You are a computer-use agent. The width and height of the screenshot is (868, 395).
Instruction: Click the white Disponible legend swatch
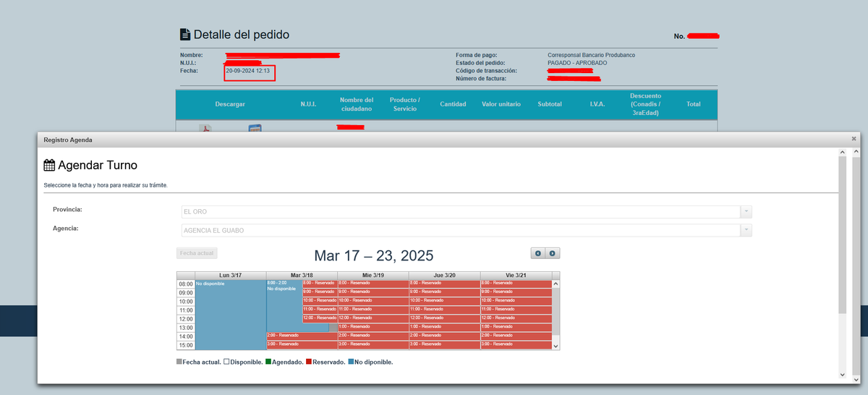pyautogui.click(x=226, y=362)
